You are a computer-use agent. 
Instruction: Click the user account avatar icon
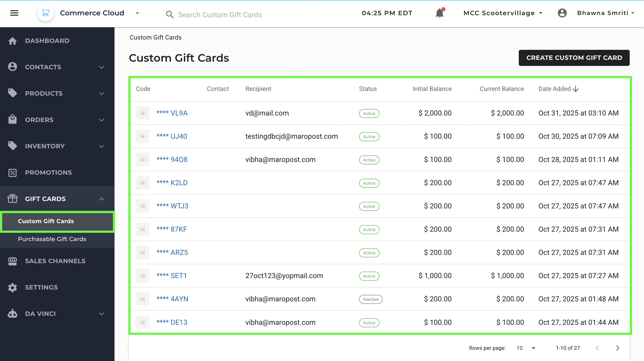click(x=562, y=13)
